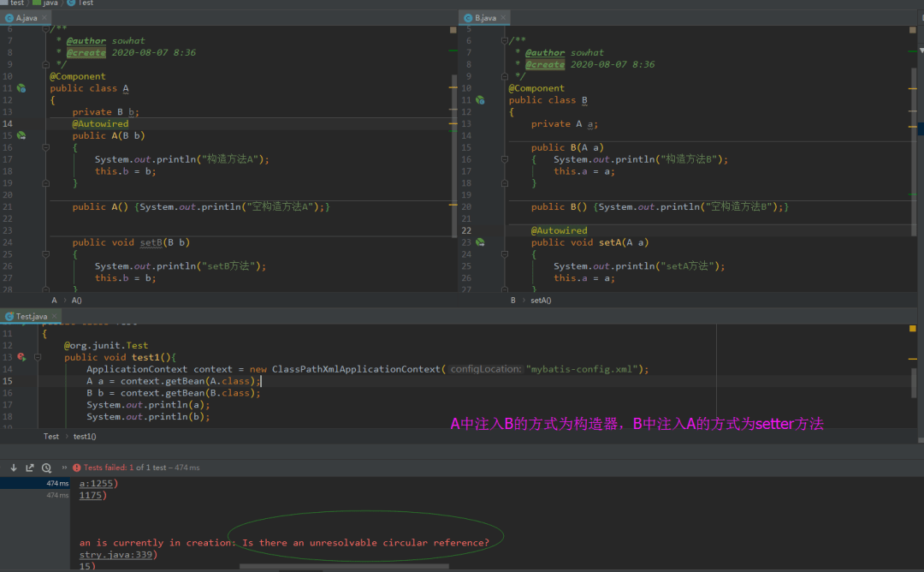This screenshot has width=924, height=572.
Task: Click the class icon on Test.java tab
Action: (9, 317)
